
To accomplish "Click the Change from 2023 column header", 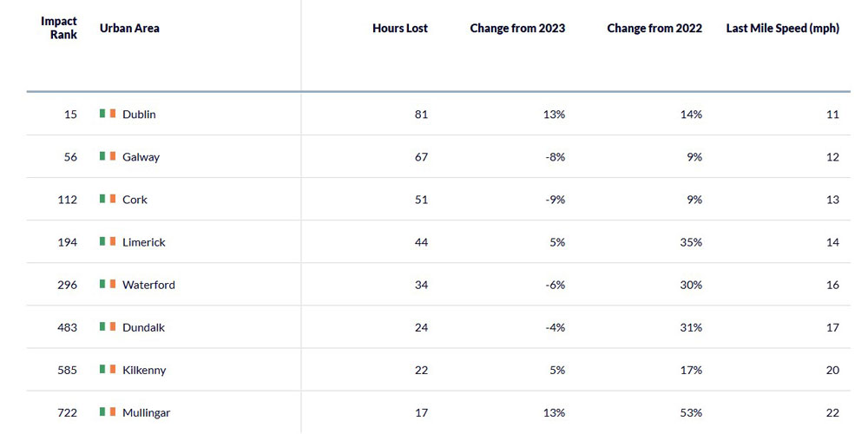I will [x=517, y=28].
